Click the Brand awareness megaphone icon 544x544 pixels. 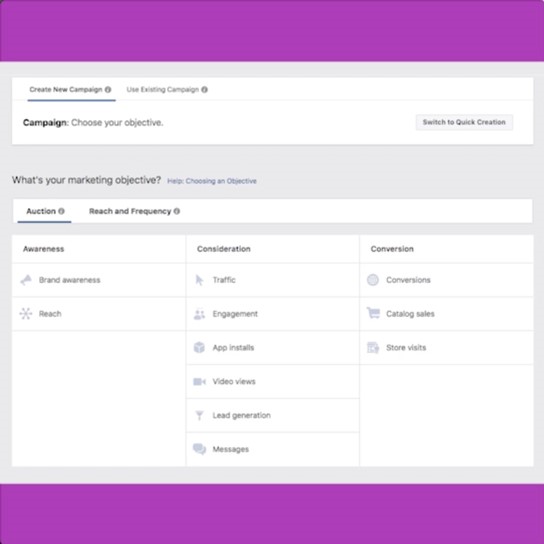pyautogui.click(x=26, y=280)
